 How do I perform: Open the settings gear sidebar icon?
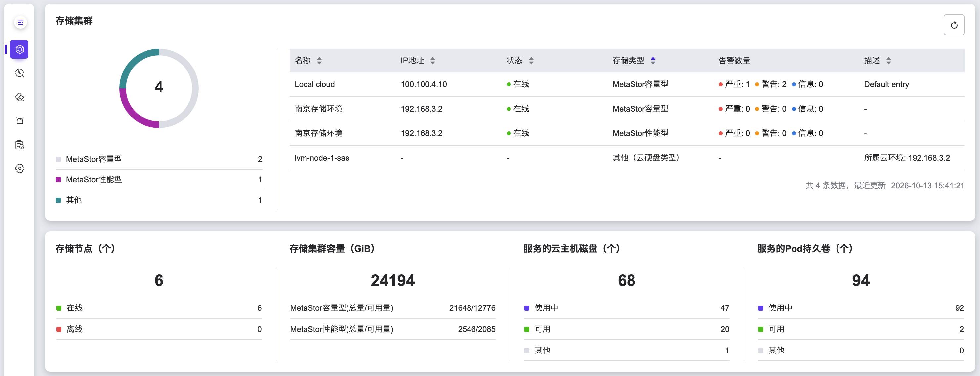20,168
